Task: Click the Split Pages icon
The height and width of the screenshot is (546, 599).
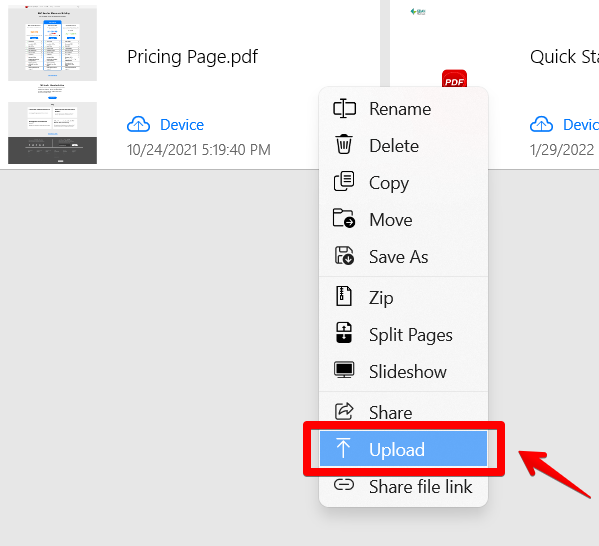Action: coord(344,333)
